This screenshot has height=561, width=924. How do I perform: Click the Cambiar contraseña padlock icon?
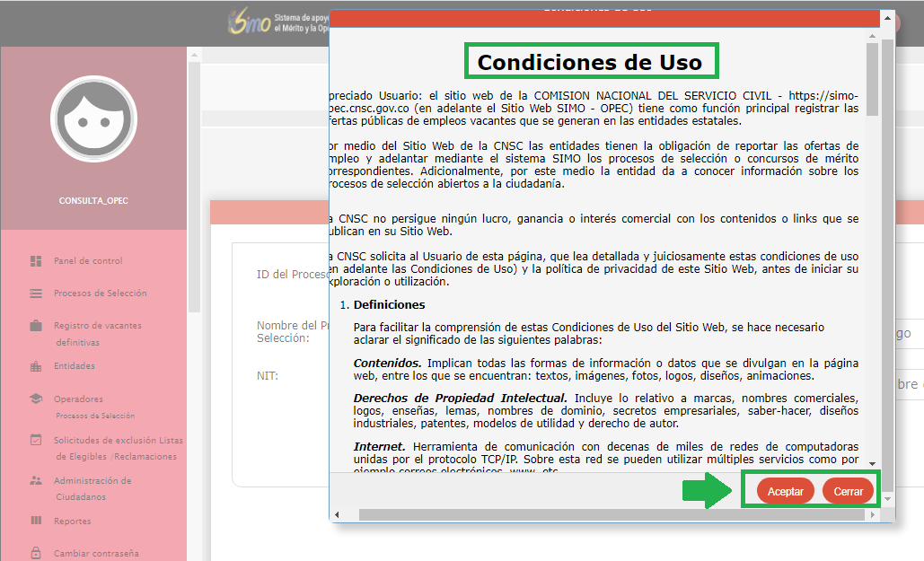pos(36,553)
